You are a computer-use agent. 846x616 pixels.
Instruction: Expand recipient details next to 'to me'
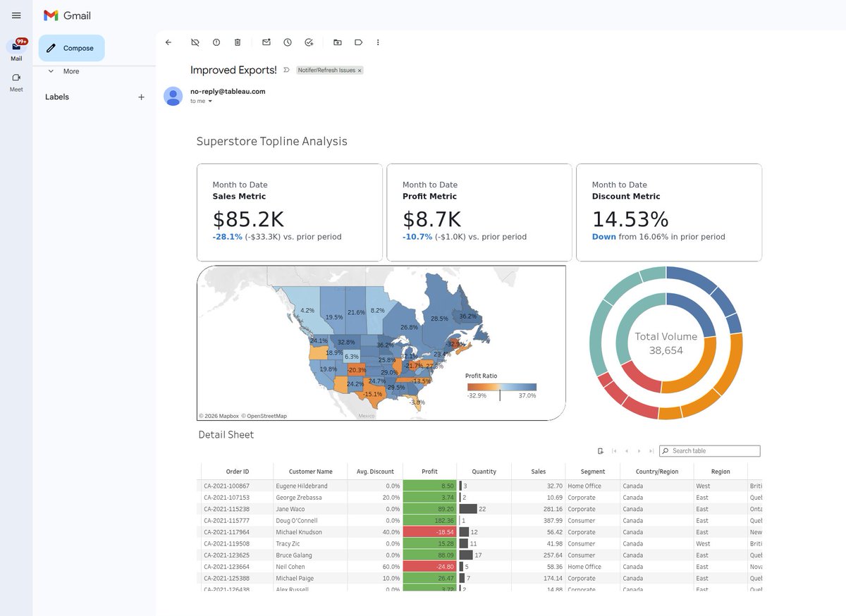pos(210,101)
